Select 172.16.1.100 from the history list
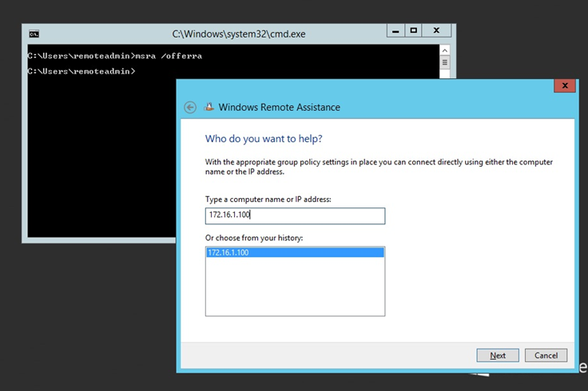The image size is (588, 391). point(295,252)
